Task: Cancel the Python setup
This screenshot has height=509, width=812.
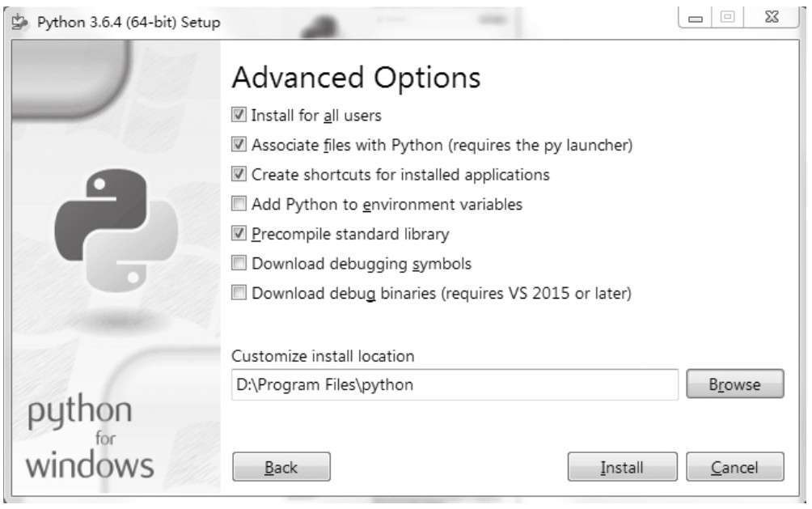Action: click(734, 467)
